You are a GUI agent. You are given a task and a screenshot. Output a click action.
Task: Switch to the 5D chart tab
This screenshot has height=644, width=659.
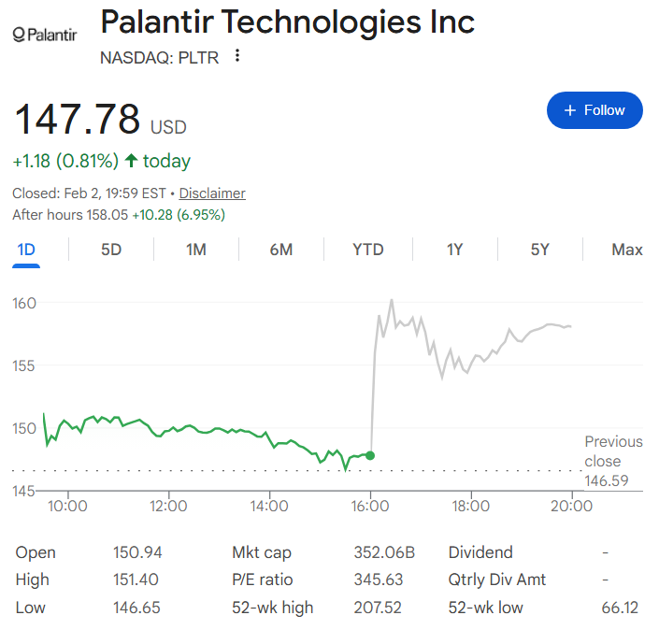point(111,250)
